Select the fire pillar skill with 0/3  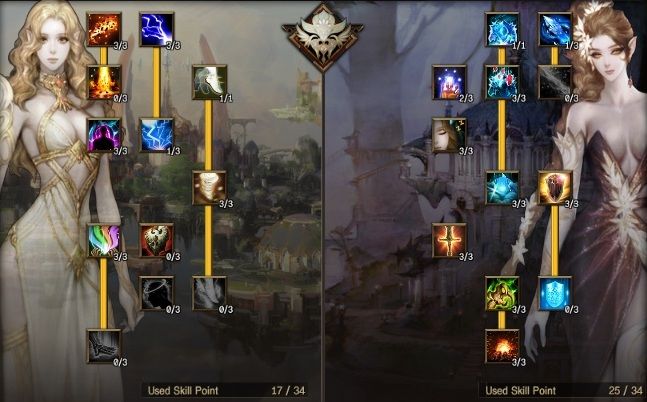[x=104, y=83]
